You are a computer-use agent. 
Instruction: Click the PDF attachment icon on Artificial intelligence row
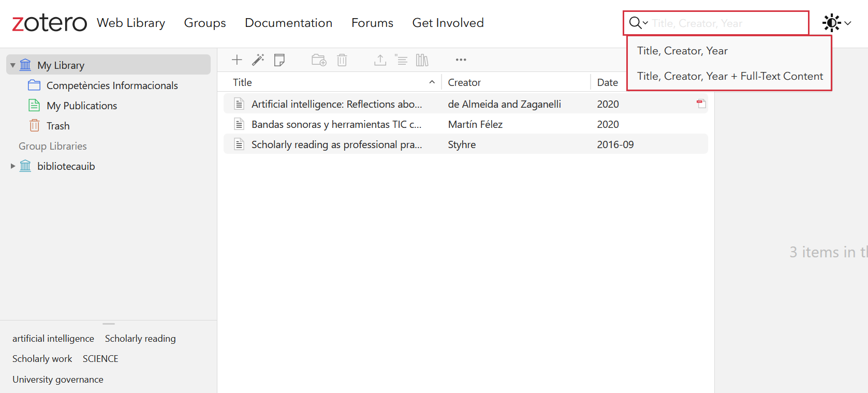701,104
